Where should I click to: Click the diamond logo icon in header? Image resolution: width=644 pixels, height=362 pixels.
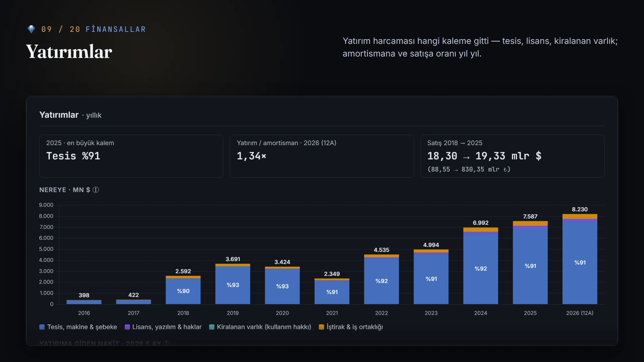pyautogui.click(x=31, y=29)
